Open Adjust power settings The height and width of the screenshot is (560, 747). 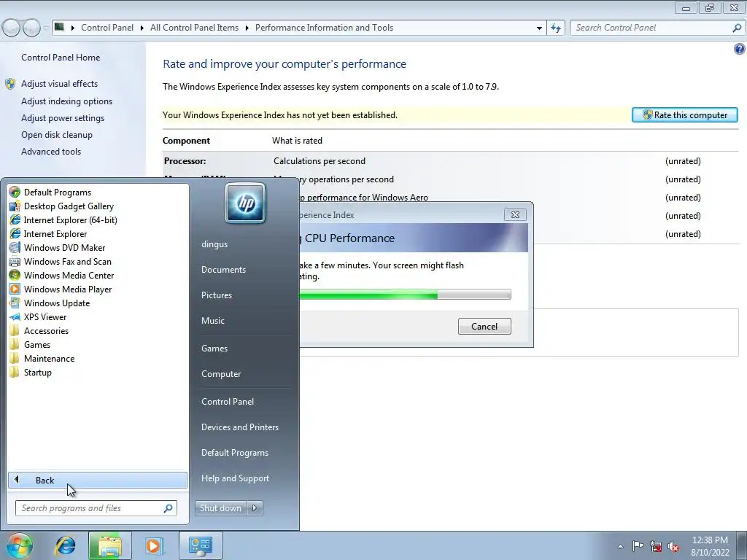(63, 118)
